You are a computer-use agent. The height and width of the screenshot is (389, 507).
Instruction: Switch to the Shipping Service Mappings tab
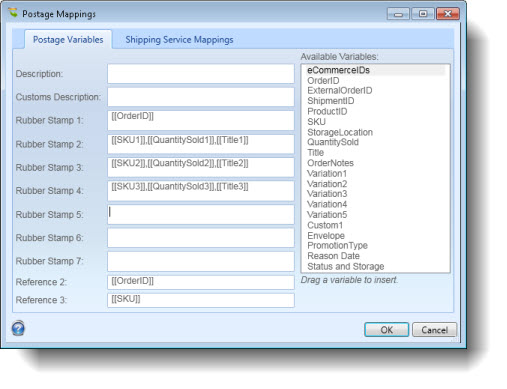[x=179, y=40]
